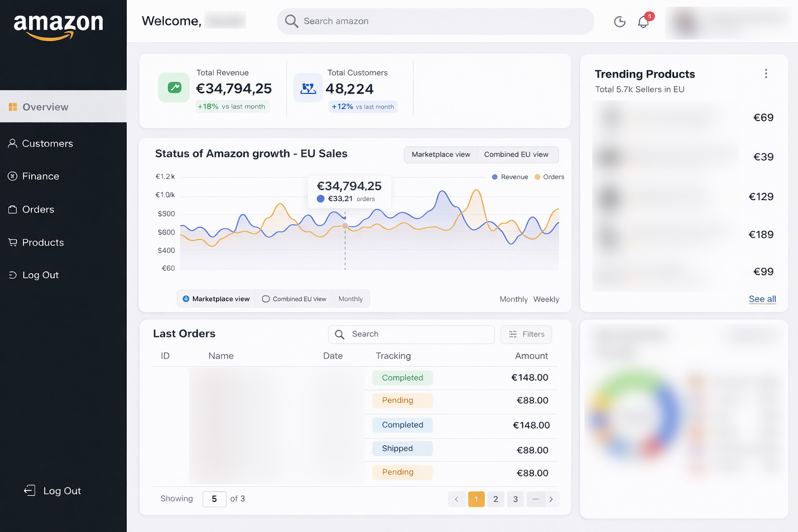The image size is (798, 532).
Task: Select Marketplace view radio below chart
Action: pos(186,299)
